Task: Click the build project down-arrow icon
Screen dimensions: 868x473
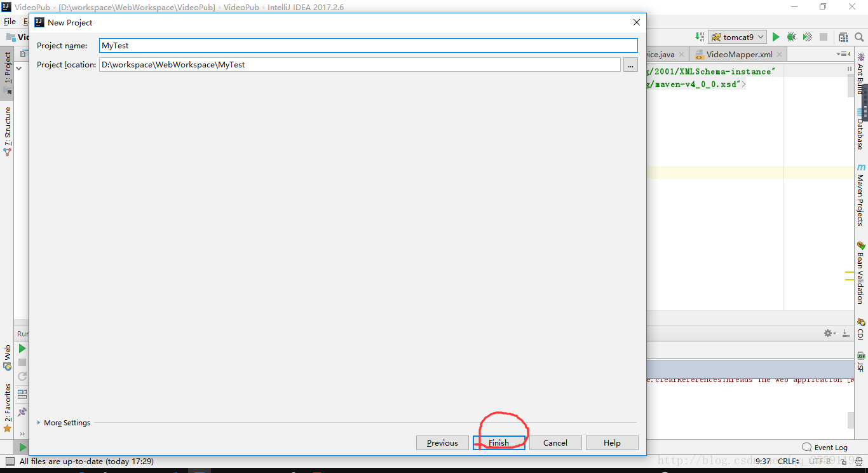Action: pyautogui.click(x=700, y=38)
